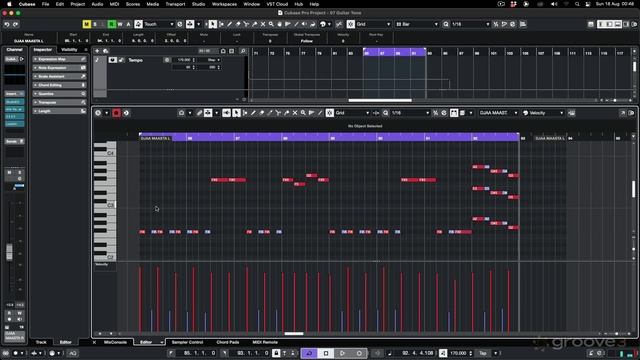Image resolution: width=640 pixels, height=360 pixels.
Task: Select the Draw tool in Key Editor toolbar
Action: (253, 113)
